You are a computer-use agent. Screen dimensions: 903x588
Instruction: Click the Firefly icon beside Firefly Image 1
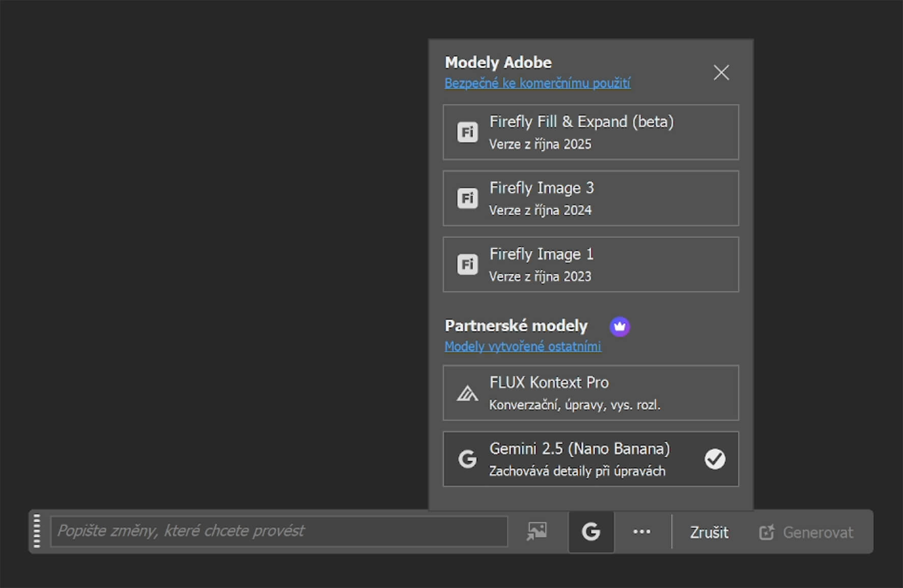467,264
